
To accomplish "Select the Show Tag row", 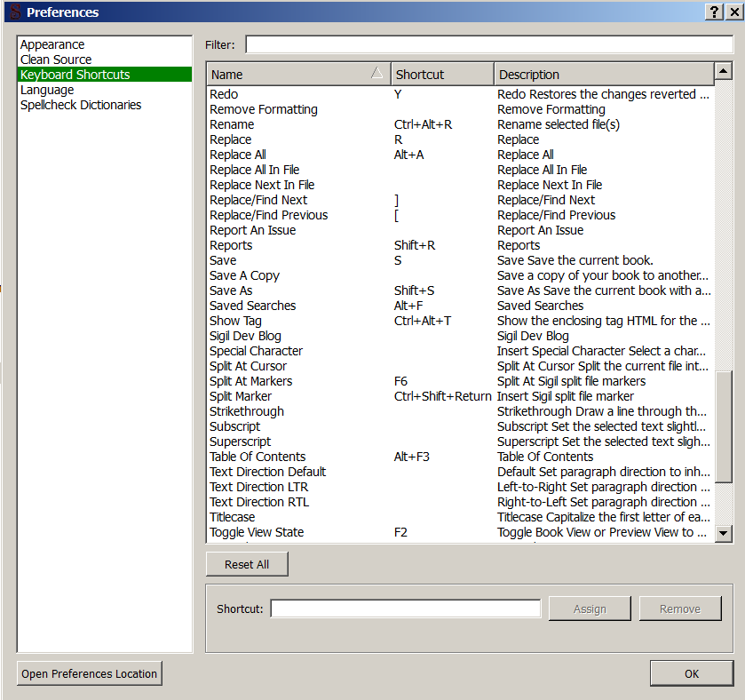I will click(x=460, y=322).
